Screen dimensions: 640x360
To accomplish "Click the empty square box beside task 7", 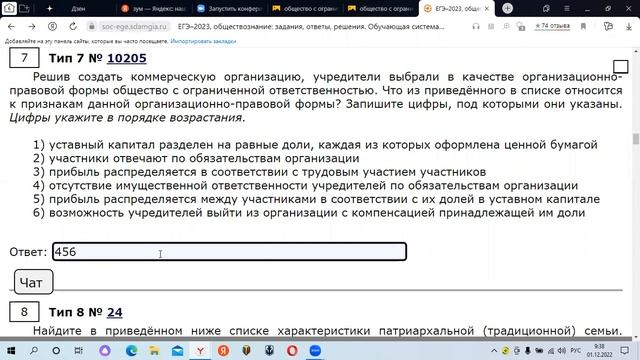I will 620,67.
